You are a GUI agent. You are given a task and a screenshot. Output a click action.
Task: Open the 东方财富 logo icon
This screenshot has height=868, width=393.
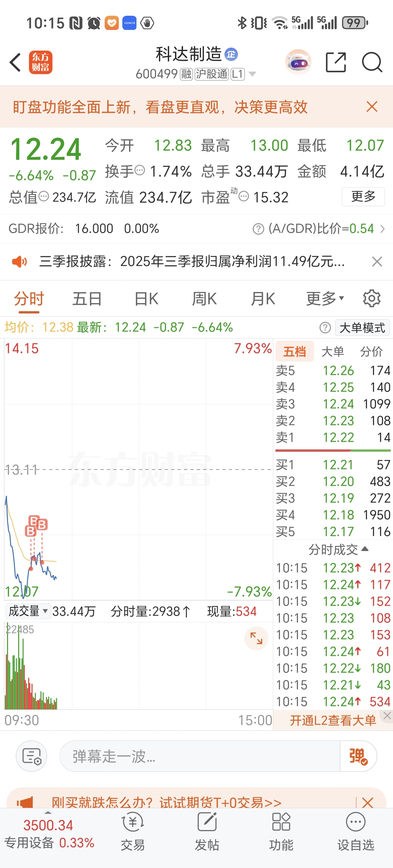[x=41, y=62]
